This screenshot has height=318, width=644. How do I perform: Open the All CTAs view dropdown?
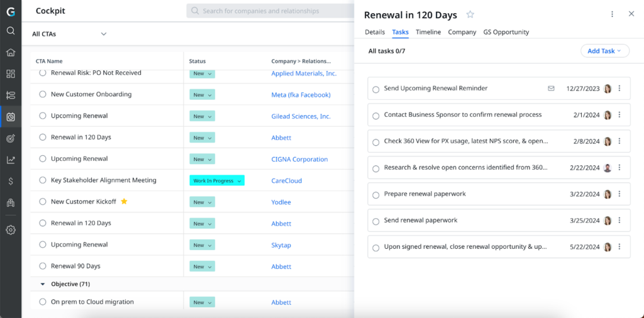pyautogui.click(x=69, y=34)
